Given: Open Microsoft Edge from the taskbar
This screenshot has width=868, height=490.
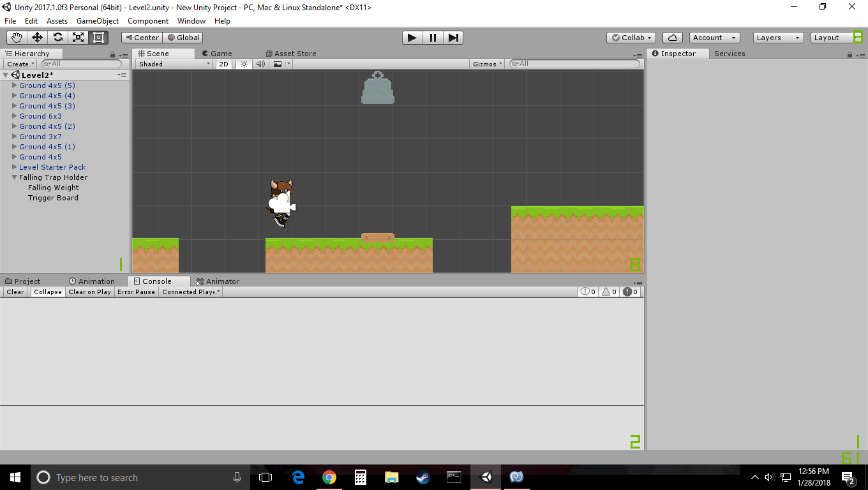Looking at the screenshot, I should tap(298, 477).
